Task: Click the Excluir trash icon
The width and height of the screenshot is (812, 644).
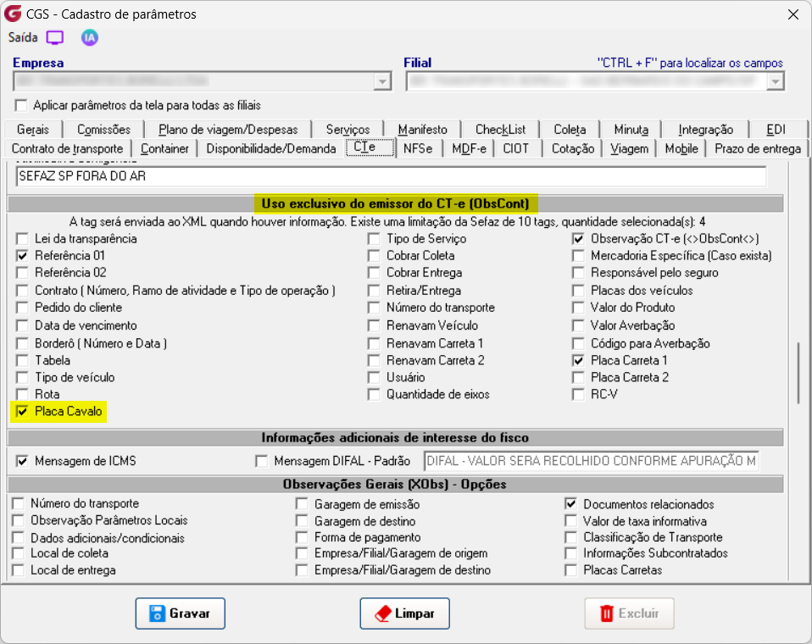Action: [x=606, y=613]
